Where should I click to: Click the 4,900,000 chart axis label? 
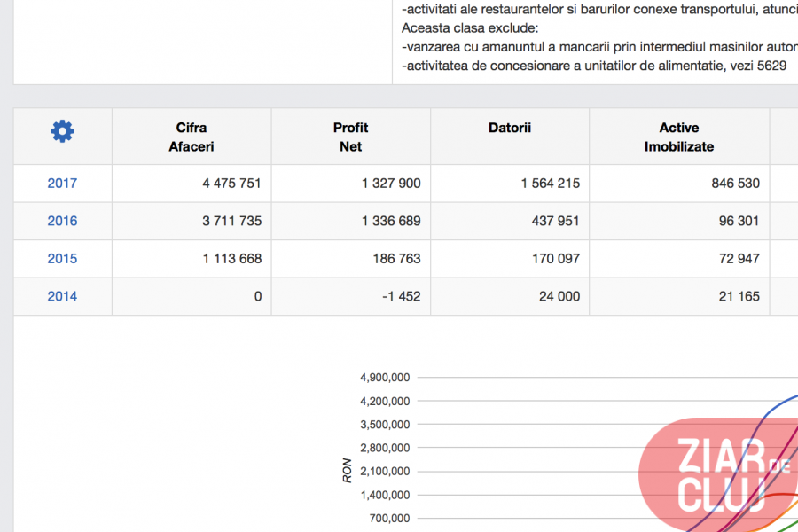point(384,377)
